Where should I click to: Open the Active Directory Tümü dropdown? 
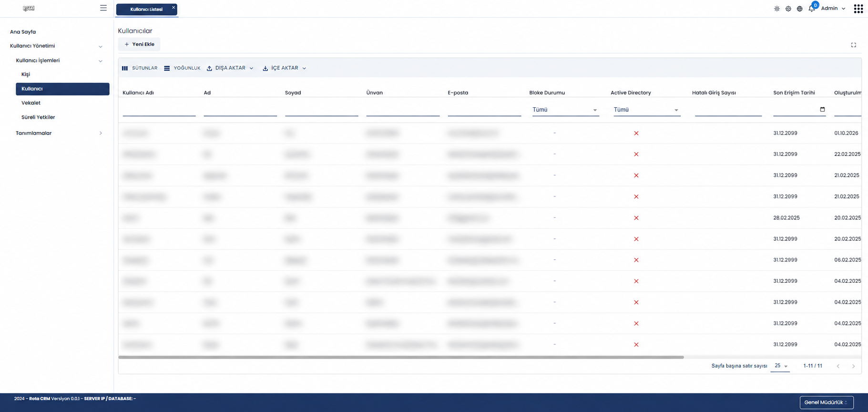click(x=646, y=110)
